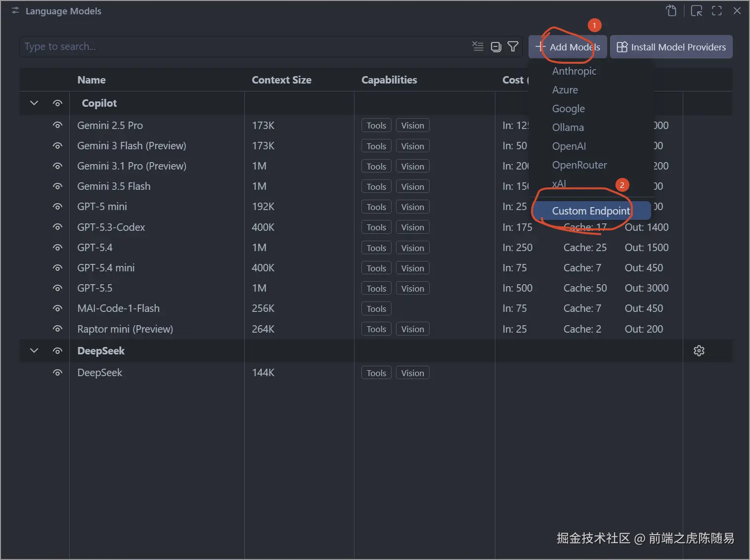
Task: Click the Name column header
Action: pos(91,80)
